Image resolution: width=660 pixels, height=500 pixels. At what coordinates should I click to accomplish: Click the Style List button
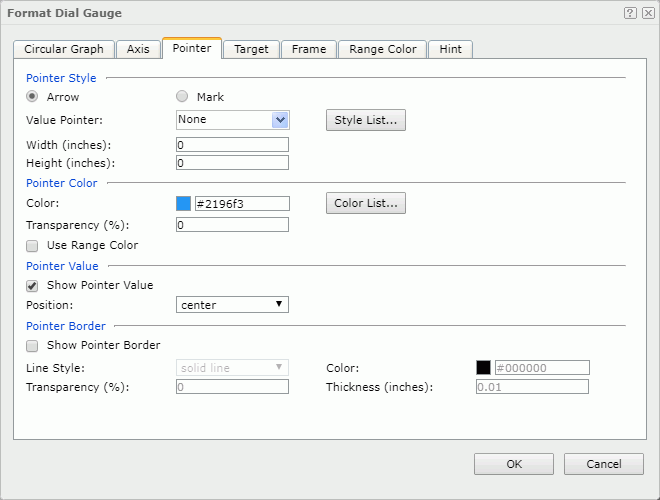tap(365, 121)
